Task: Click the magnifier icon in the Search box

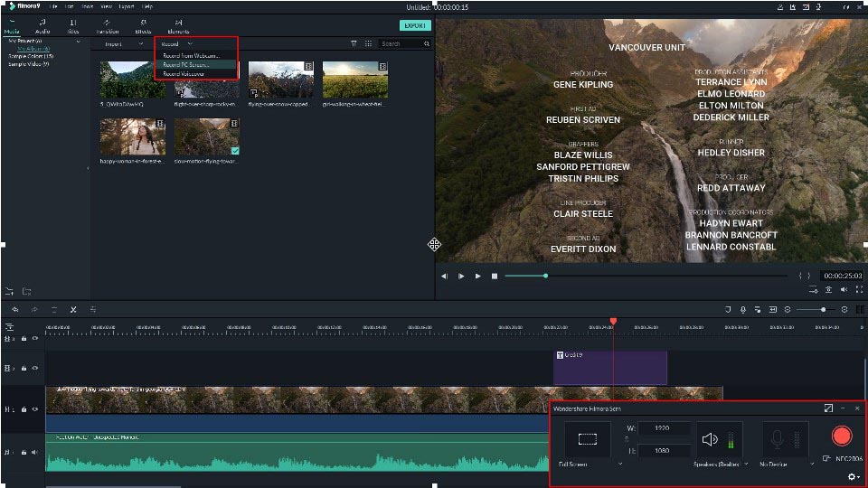Action: (426, 43)
